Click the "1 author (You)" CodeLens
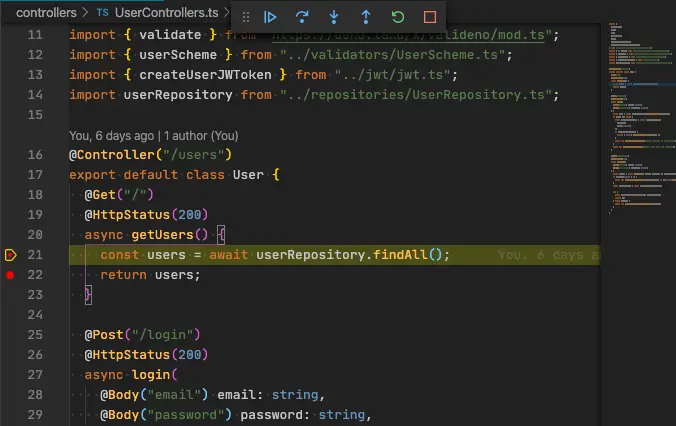This screenshot has height=426, width=676. [201, 136]
